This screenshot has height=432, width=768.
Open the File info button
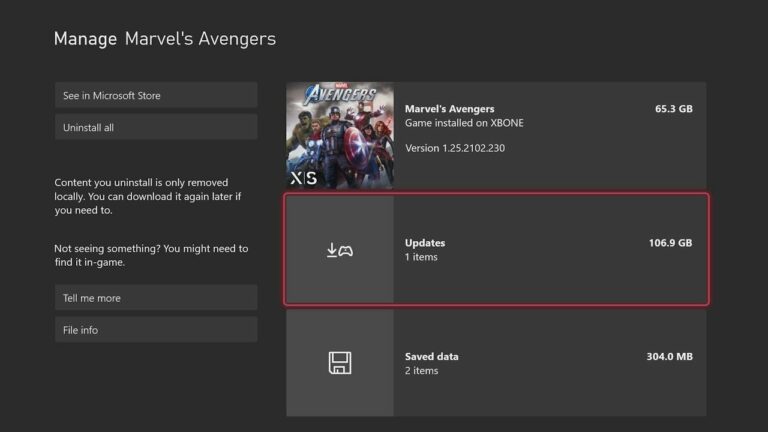point(156,330)
